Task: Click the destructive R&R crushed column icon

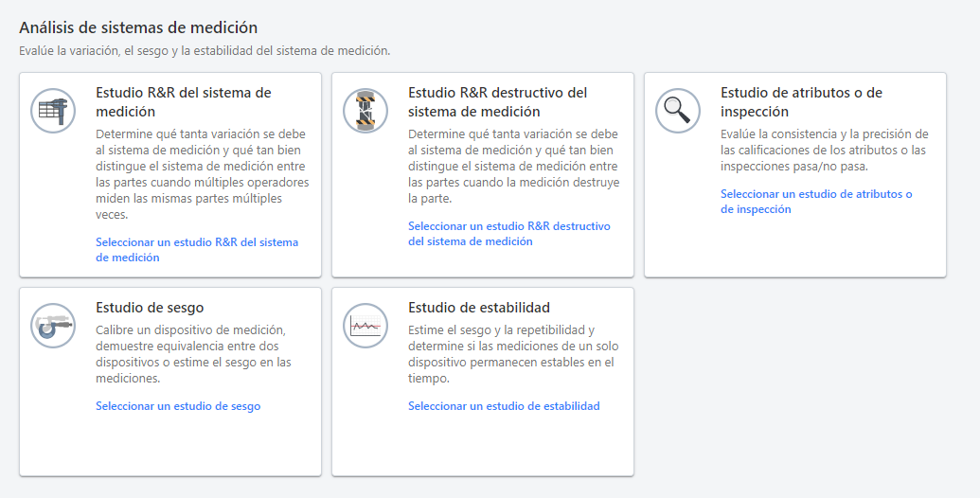Action: [365, 111]
